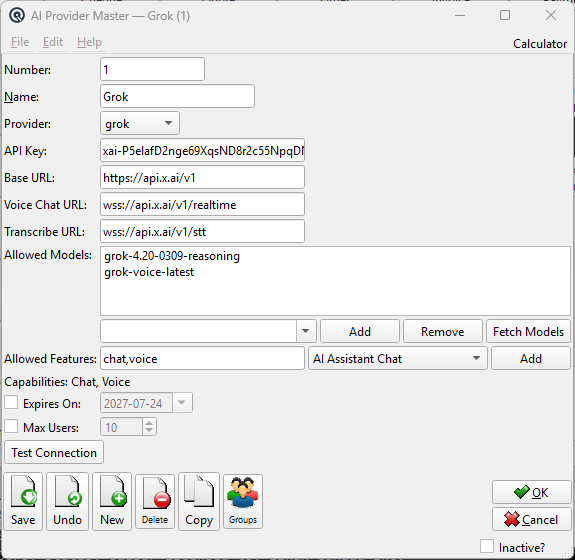
Task: Click the Undo icon button
Action: [x=67, y=501]
